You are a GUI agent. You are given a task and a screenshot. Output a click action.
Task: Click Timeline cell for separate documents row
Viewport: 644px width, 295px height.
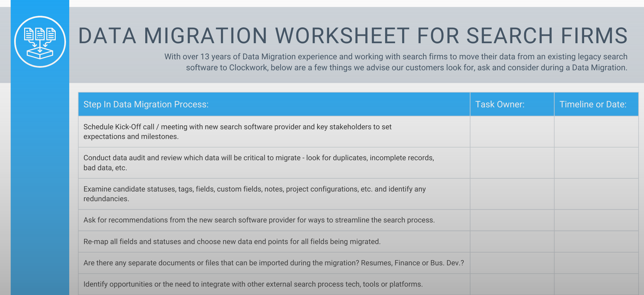coord(596,263)
